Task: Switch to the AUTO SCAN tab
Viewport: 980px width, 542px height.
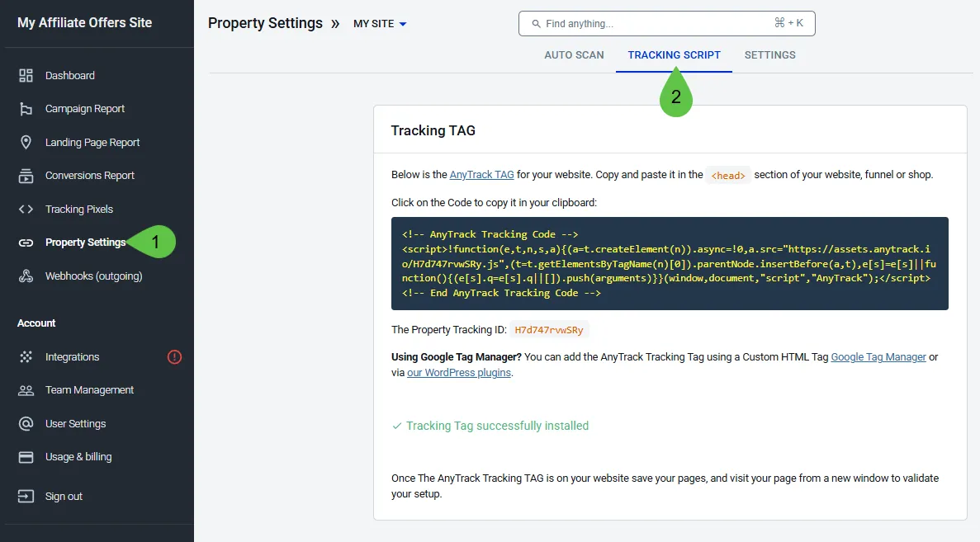Action: [x=574, y=55]
